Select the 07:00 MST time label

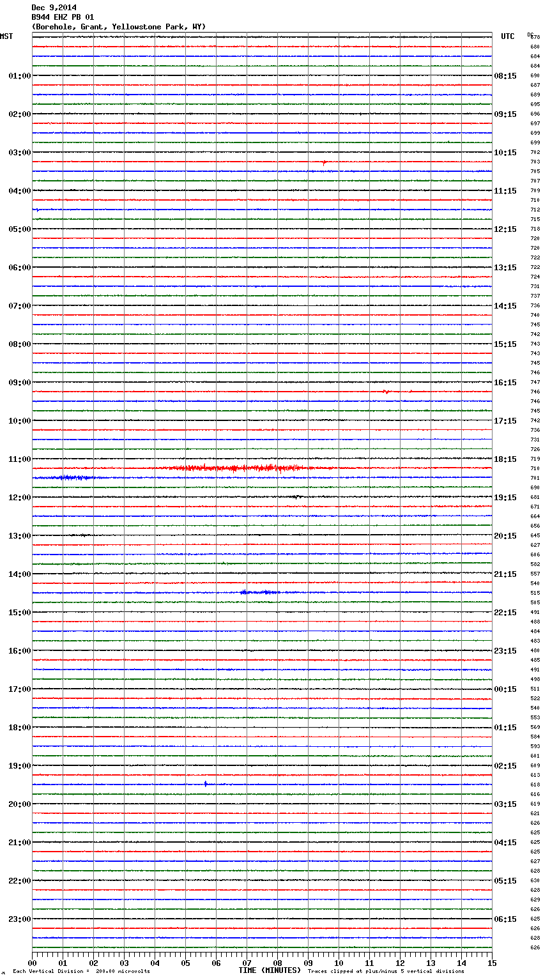19,305
